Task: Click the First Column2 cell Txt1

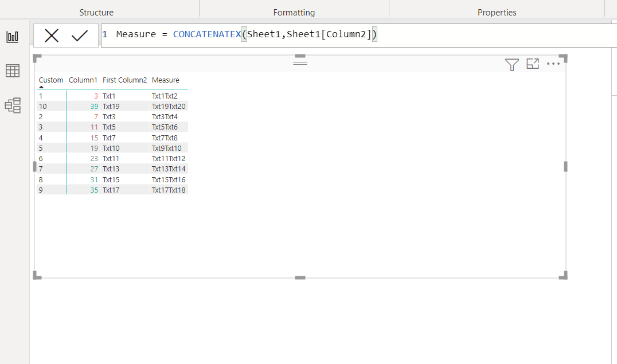Action: click(109, 96)
